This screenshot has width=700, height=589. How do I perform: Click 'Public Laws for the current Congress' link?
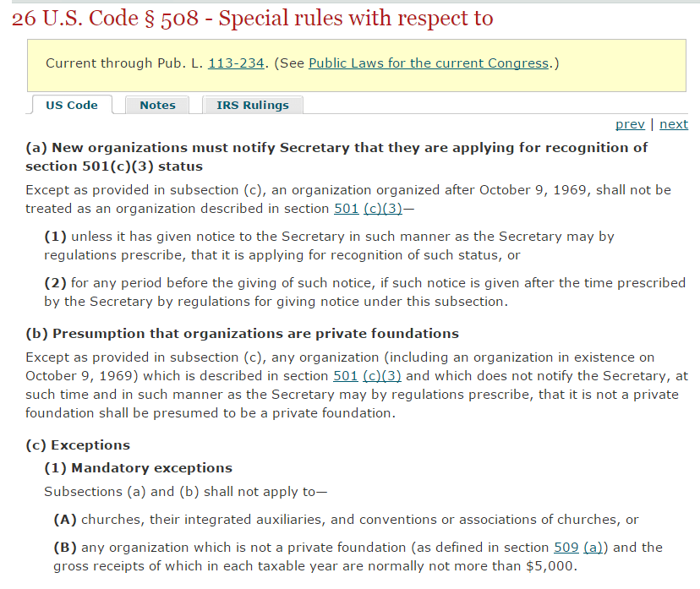click(429, 63)
